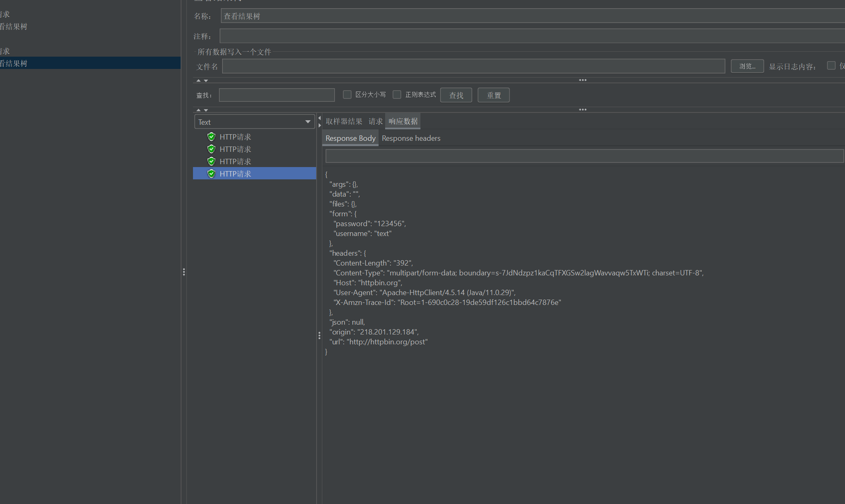
Task: Click vertical divider handle beside left tree panel
Action: (184, 272)
